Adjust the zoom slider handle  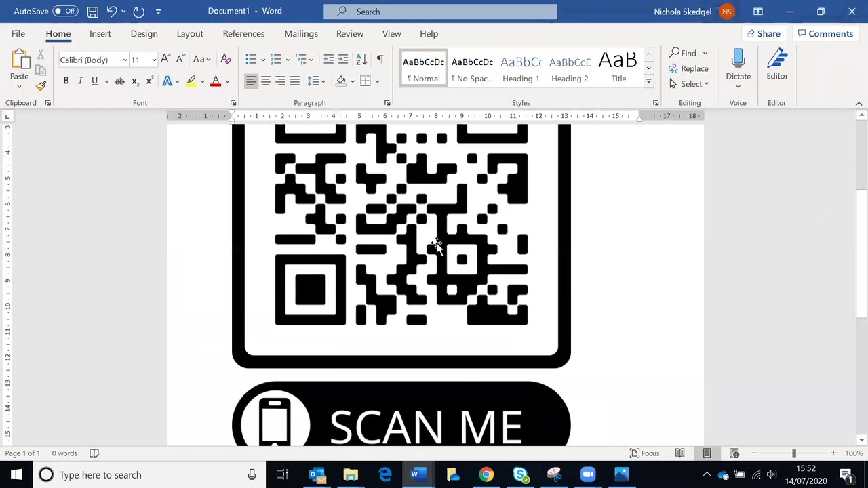coord(793,453)
